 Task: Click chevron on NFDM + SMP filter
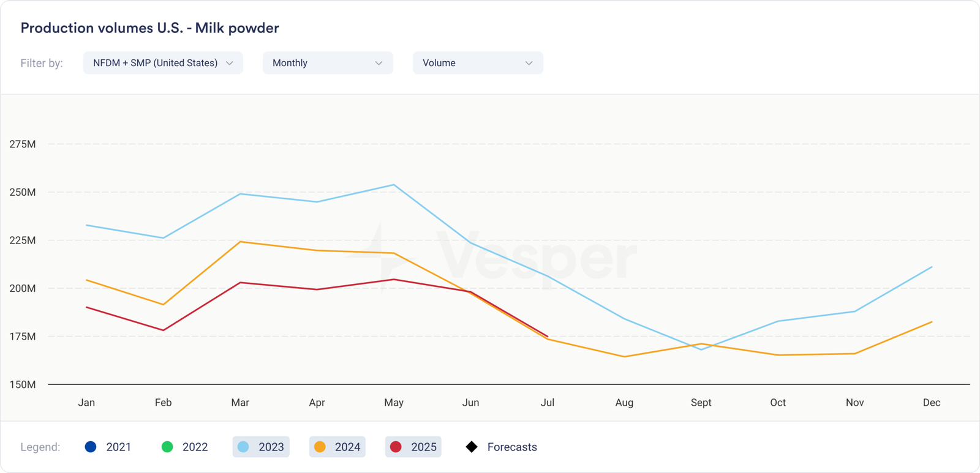230,63
